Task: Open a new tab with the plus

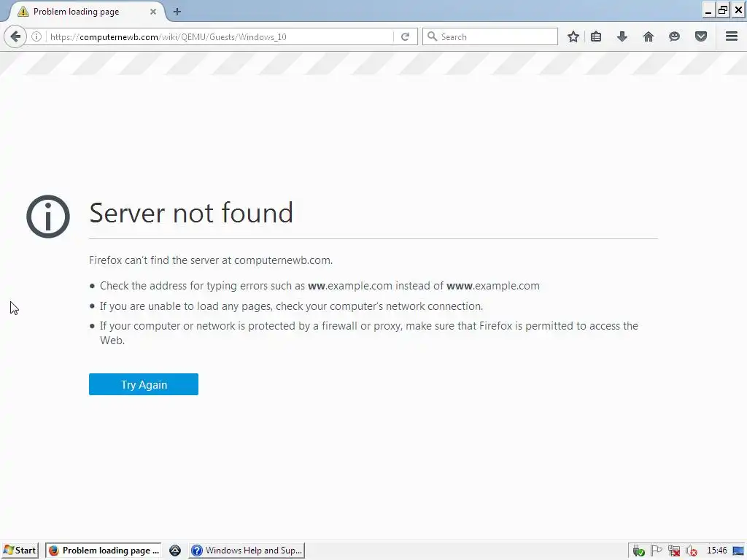Action: pos(177,12)
